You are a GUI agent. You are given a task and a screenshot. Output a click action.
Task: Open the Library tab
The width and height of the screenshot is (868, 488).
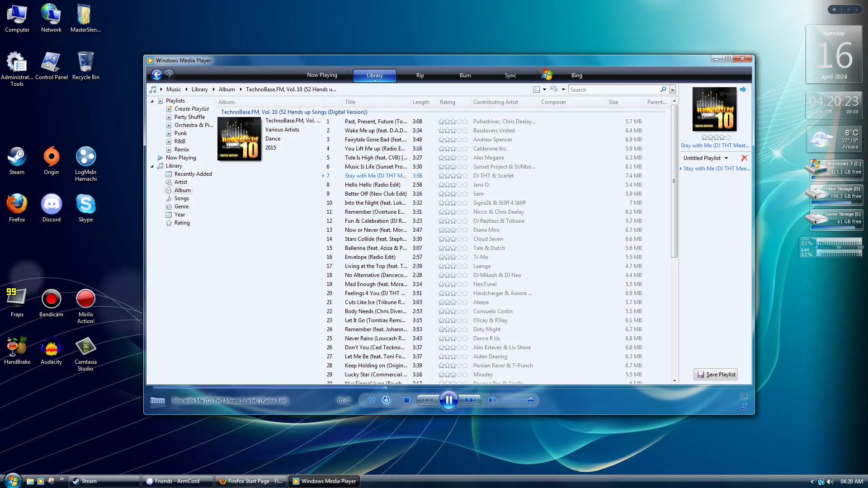pyautogui.click(x=374, y=75)
